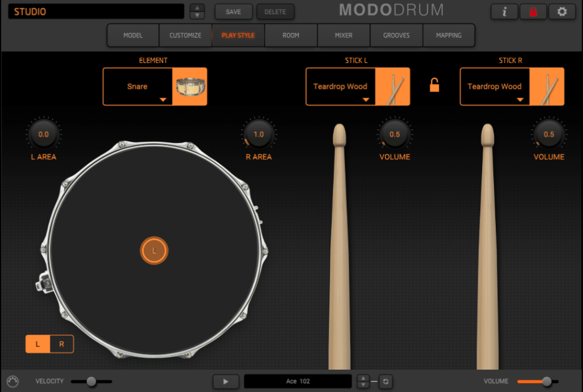Select next preset with down arrow
583x392 pixels.
(197, 15)
